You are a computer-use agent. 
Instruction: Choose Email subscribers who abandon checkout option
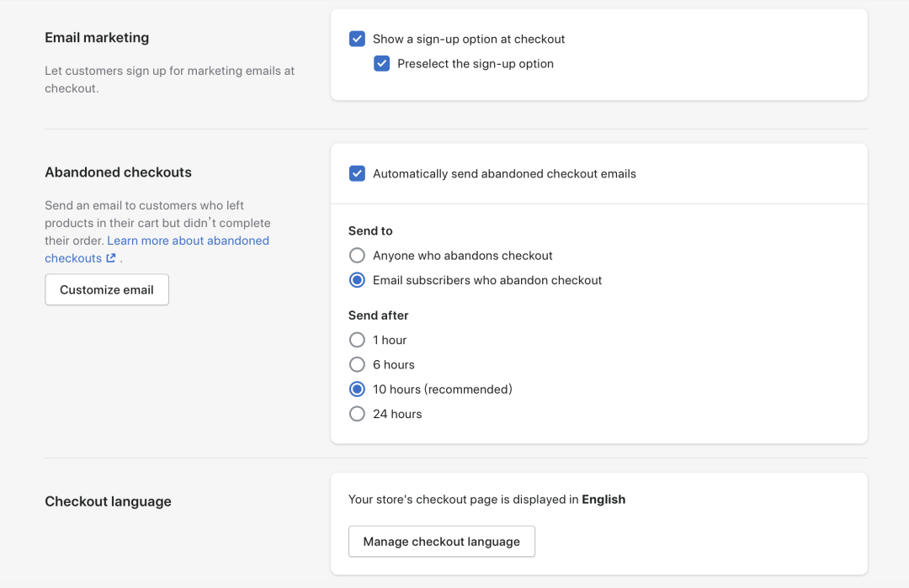pyautogui.click(x=357, y=280)
